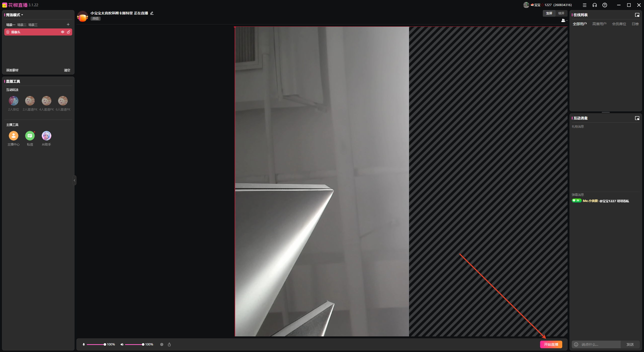The width and height of the screenshot is (644, 352).
Task: Collapse the left sidebar panel arrow
Action: coord(74,180)
